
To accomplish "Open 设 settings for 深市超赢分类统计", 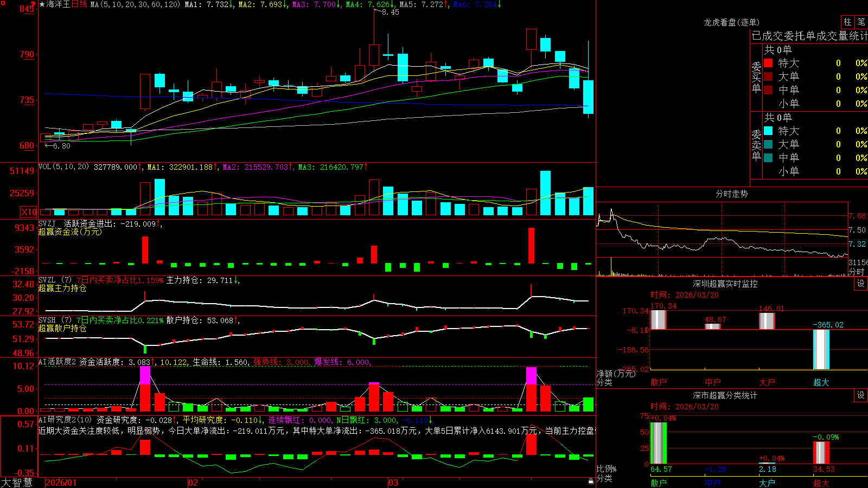I will pos(861,395).
